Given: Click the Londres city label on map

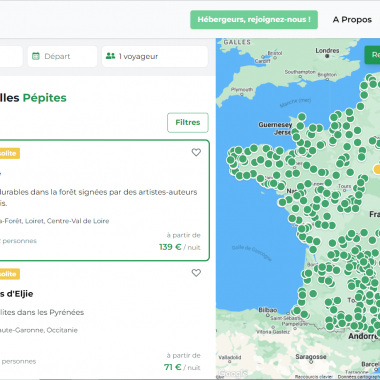Looking at the screenshot, I should point(327,51).
